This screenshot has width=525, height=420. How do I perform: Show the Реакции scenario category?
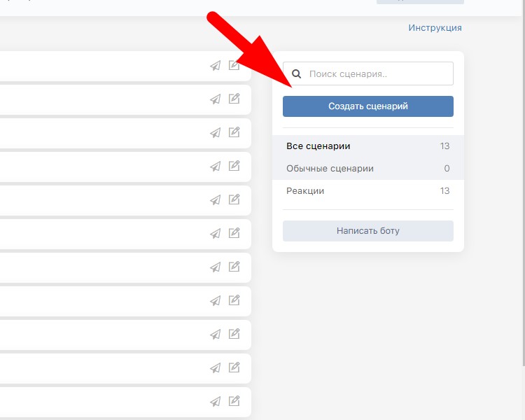[305, 191]
